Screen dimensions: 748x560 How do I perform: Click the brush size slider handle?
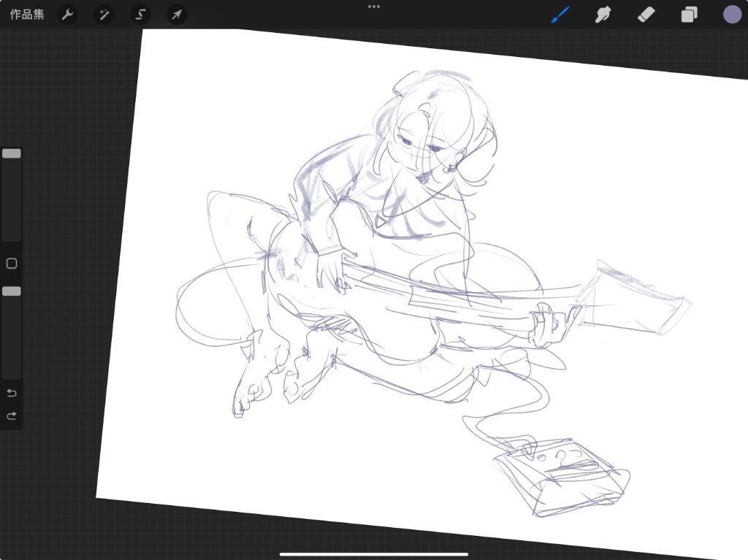tap(12, 153)
